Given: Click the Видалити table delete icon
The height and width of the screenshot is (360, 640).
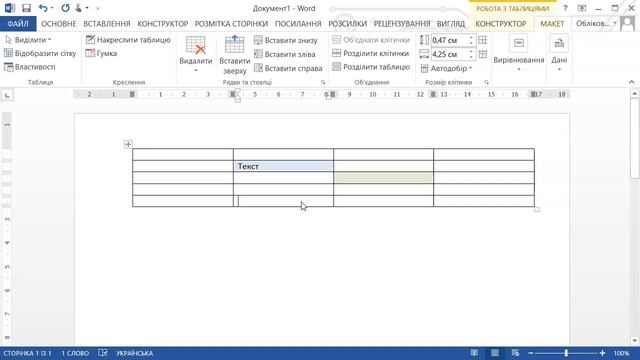Looking at the screenshot, I should [x=196, y=45].
